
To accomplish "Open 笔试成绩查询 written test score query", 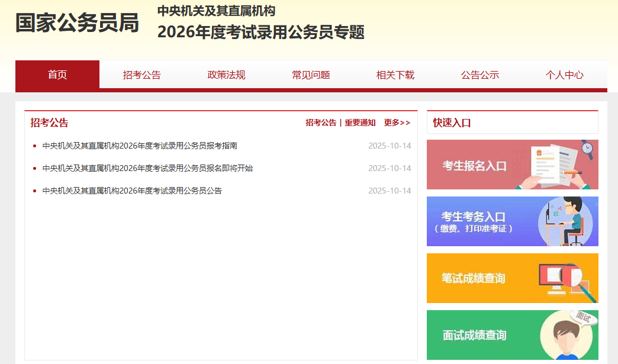I will tap(512, 278).
